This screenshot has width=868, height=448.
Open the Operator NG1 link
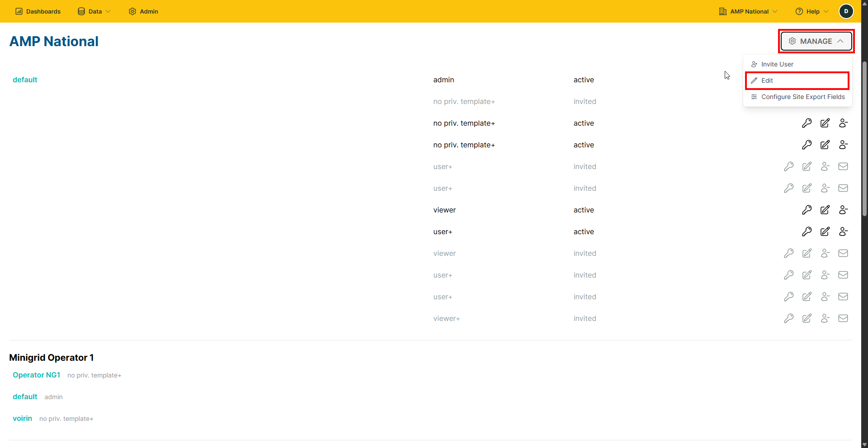click(36, 375)
